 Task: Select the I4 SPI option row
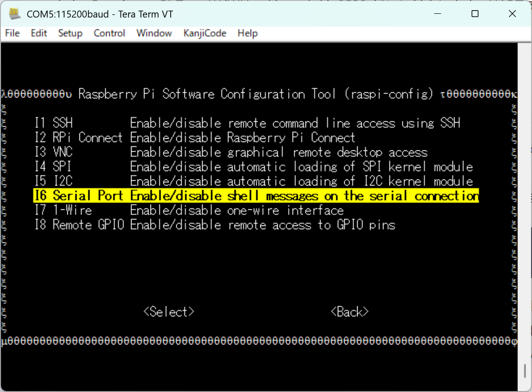tap(254, 166)
